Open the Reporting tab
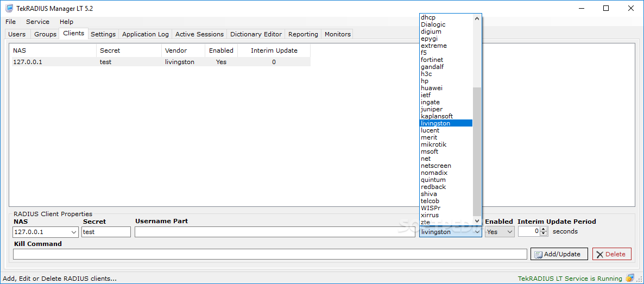The height and width of the screenshot is (284, 644). 303,35
